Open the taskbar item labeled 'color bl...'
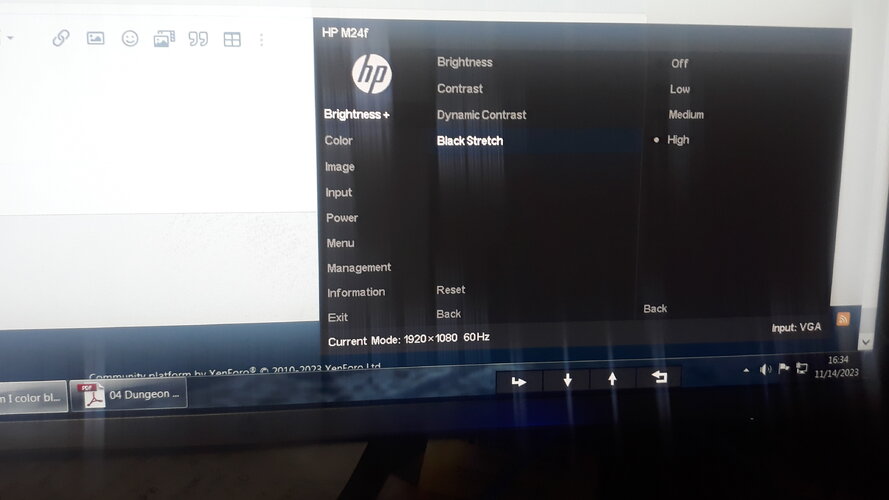Viewport: 889px width, 500px height. (32, 397)
